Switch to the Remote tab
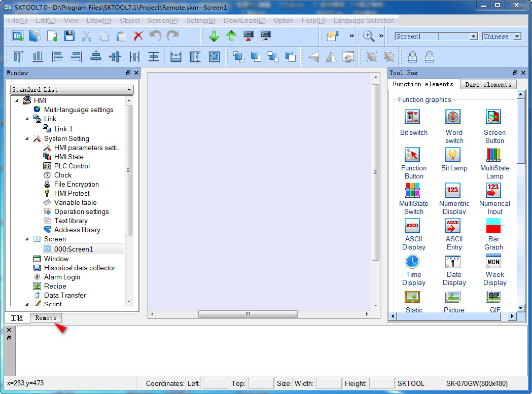 click(46, 318)
